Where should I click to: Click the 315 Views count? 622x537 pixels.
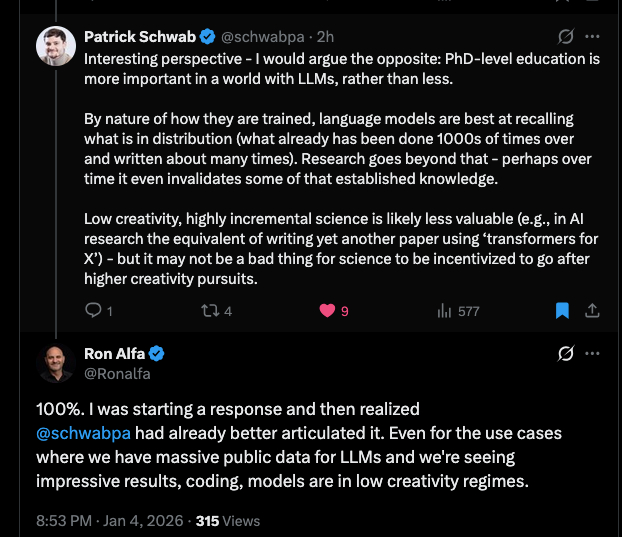click(228, 520)
